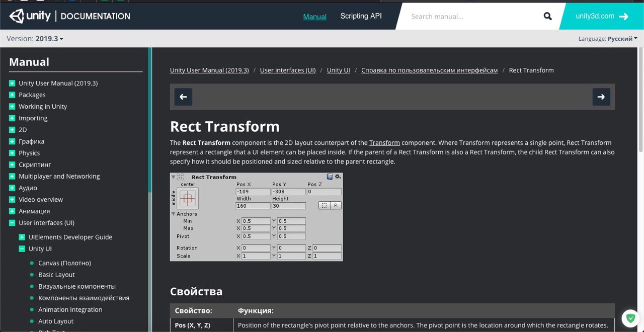Open Unity User Manual (2019.3) breadcrumb link
This screenshot has height=332, width=644.
click(x=209, y=70)
